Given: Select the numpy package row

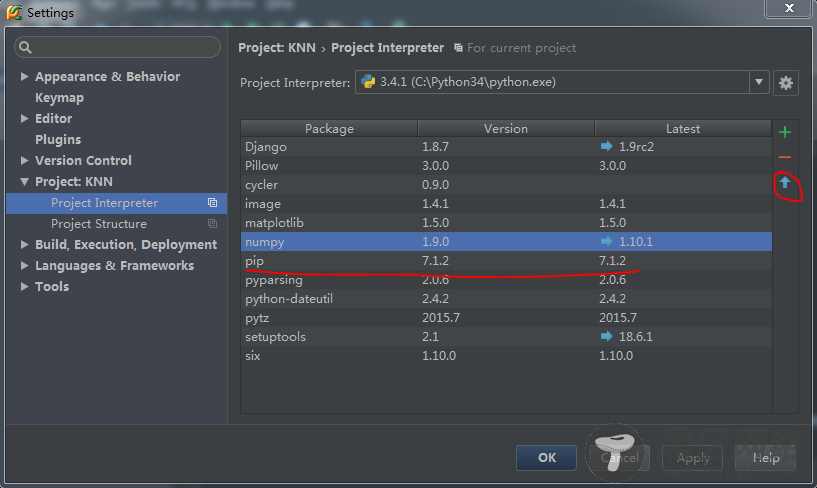Looking at the screenshot, I should 506,242.
